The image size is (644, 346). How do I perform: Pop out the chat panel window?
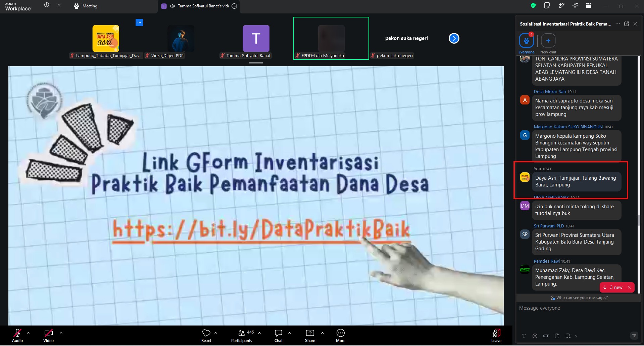tap(627, 24)
